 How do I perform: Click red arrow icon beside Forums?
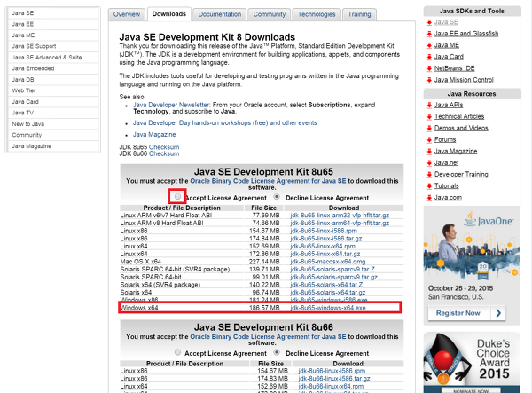click(429, 140)
